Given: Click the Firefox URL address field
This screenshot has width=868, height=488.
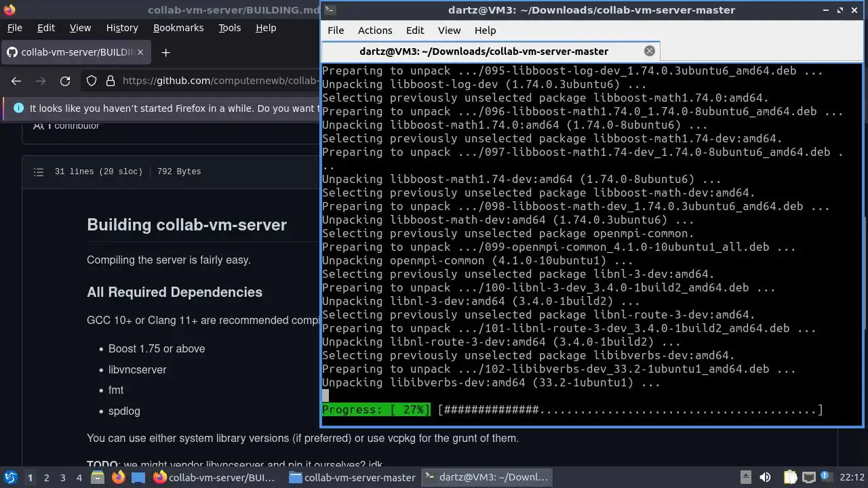Looking at the screenshot, I should point(220,81).
